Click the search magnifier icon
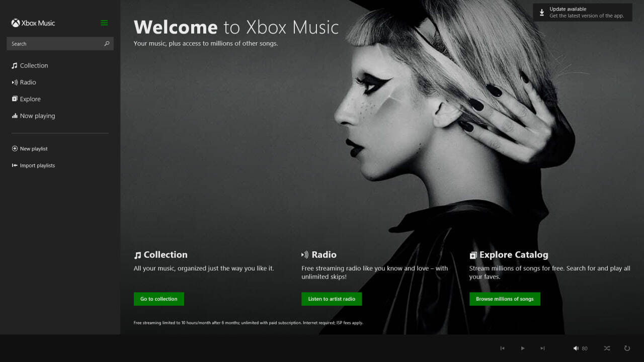The width and height of the screenshot is (644, 362). pos(107,44)
